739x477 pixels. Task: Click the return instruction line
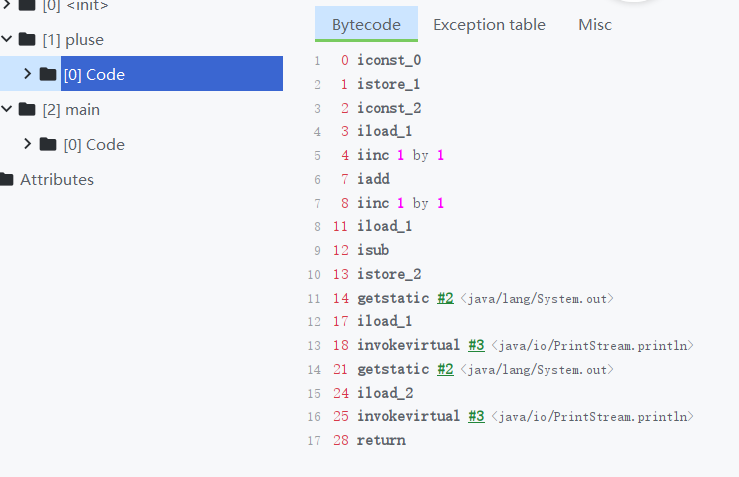click(x=381, y=440)
